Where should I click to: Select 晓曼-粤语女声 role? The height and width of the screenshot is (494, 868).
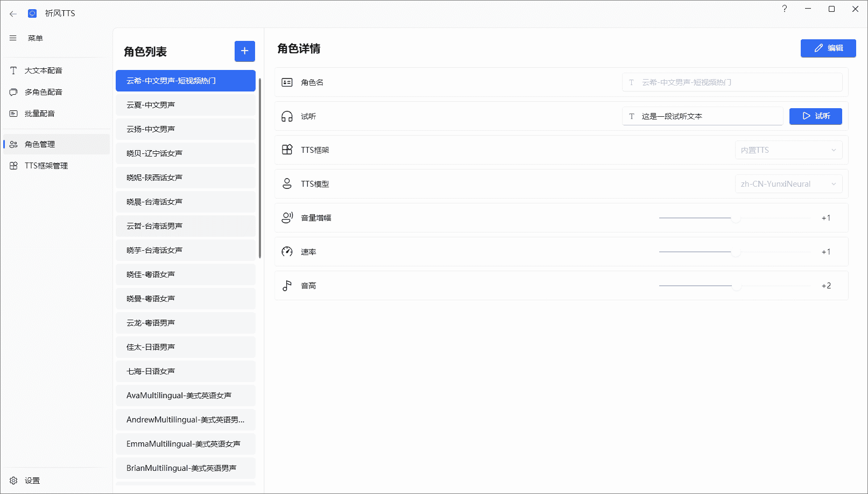[x=186, y=299]
